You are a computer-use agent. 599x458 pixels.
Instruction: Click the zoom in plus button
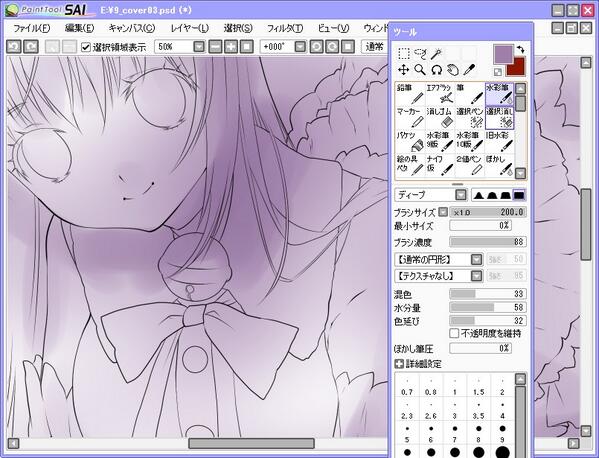coord(231,47)
